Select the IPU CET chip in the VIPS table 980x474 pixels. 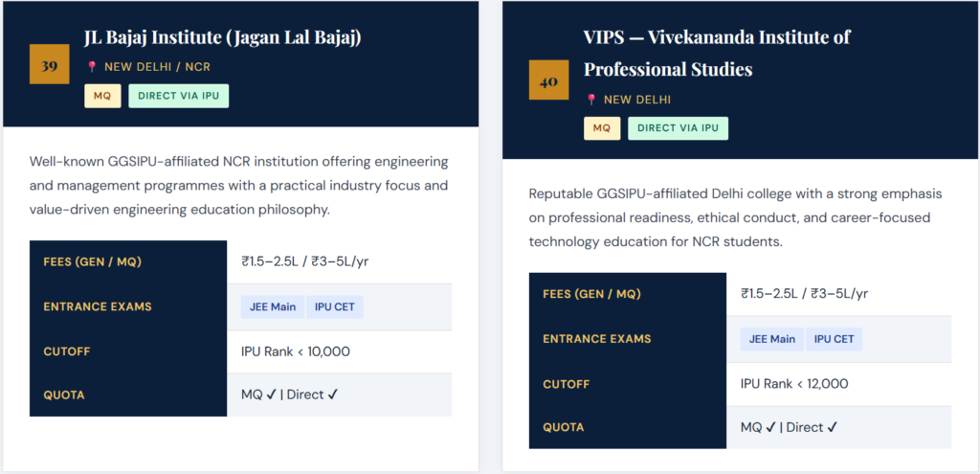point(835,339)
